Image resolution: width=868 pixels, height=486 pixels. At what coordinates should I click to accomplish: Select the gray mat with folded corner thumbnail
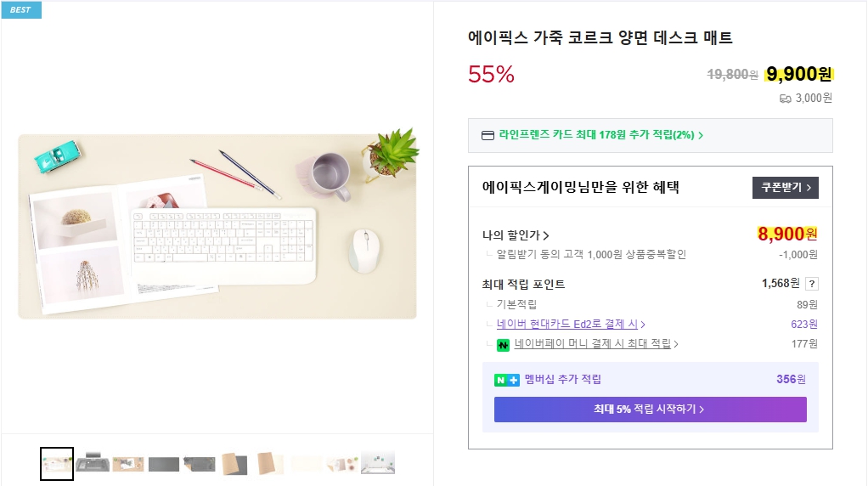(x=200, y=463)
